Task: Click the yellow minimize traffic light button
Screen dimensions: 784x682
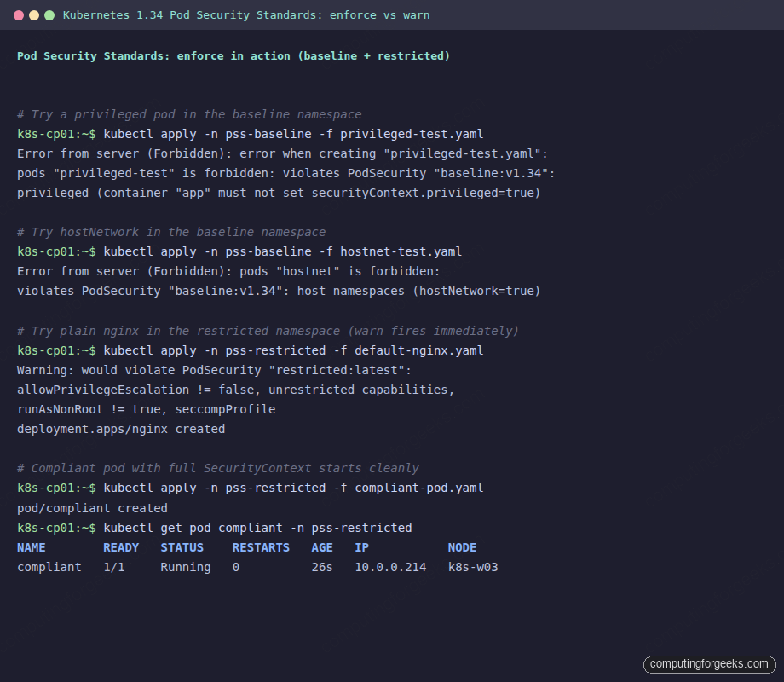Action: 32,14
